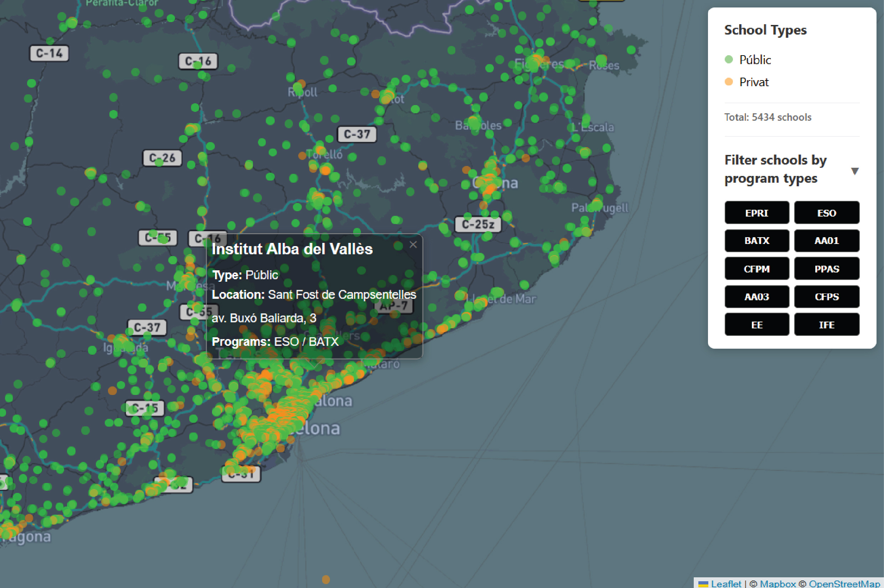
Task: Activate the IFE program filter
Action: (826, 324)
